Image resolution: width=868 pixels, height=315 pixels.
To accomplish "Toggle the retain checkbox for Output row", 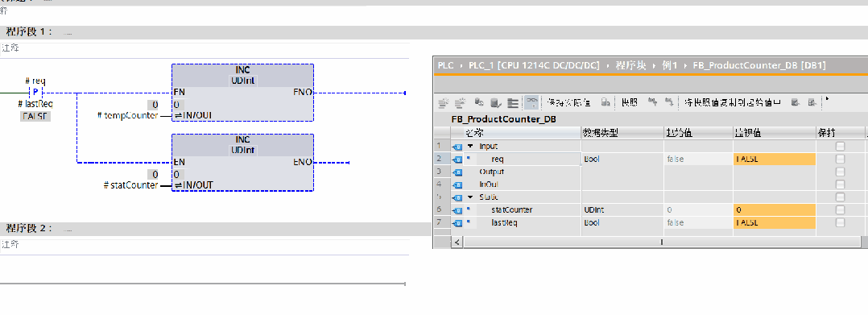I will (841, 172).
